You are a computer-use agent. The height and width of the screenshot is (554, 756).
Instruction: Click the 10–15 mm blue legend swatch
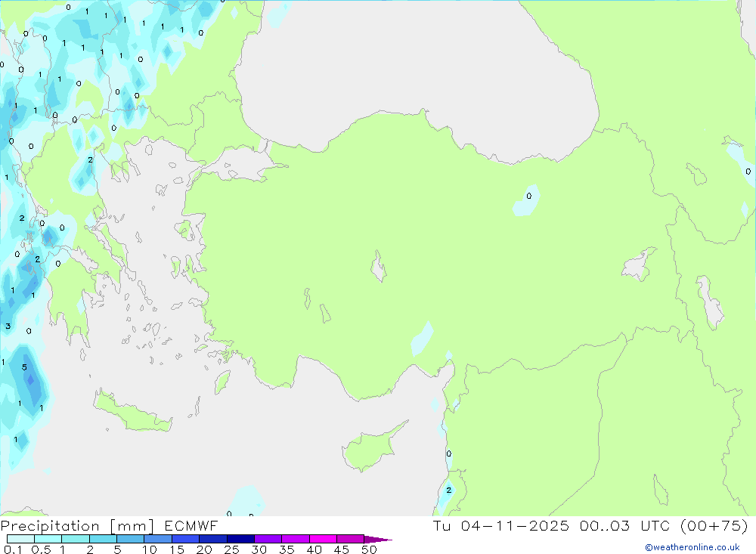click(158, 539)
